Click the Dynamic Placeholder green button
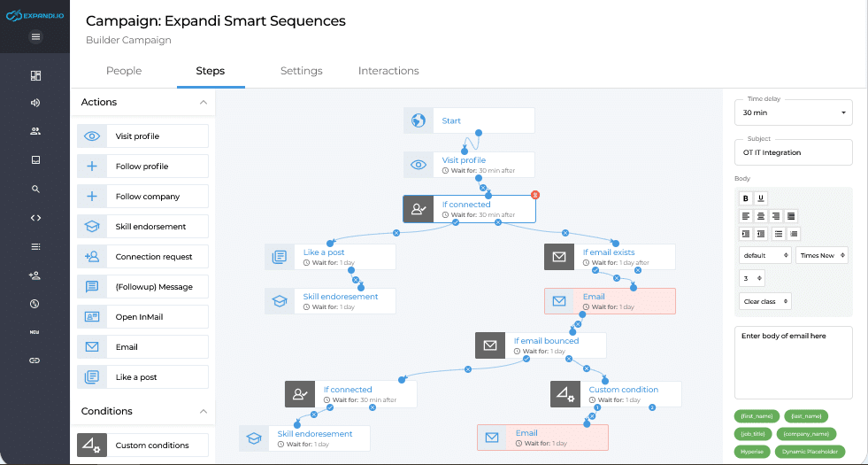Screen dimensions: 868x465 (810, 452)
